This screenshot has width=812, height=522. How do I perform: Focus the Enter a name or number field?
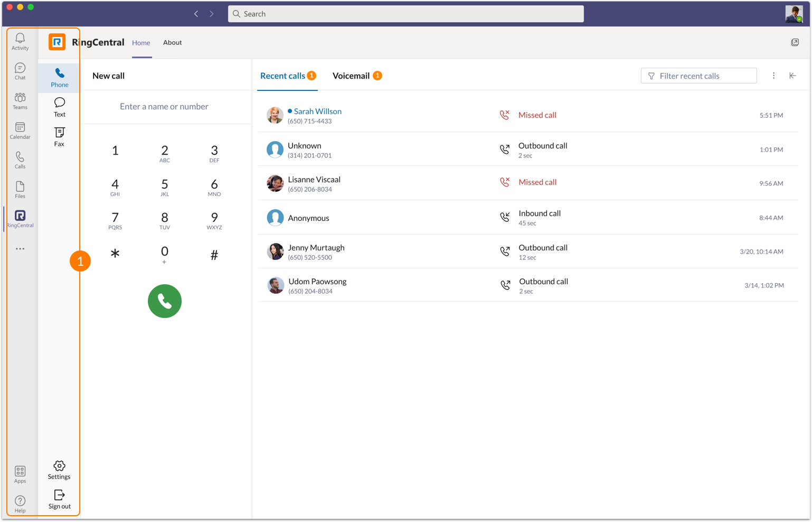pyautogui.click(x=164, y=106)
